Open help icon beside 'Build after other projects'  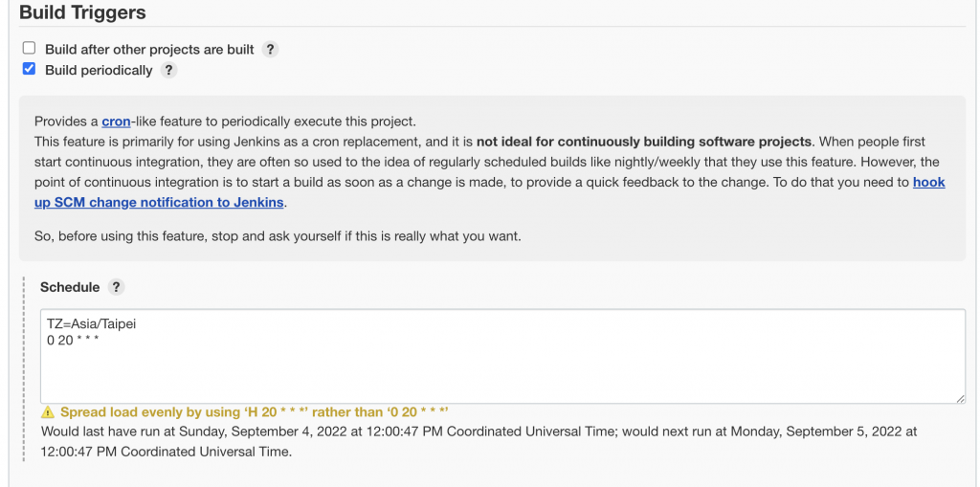point(270,49)
